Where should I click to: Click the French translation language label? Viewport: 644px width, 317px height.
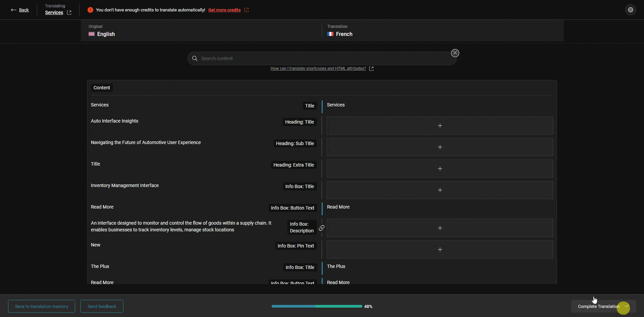pos(344,34)
